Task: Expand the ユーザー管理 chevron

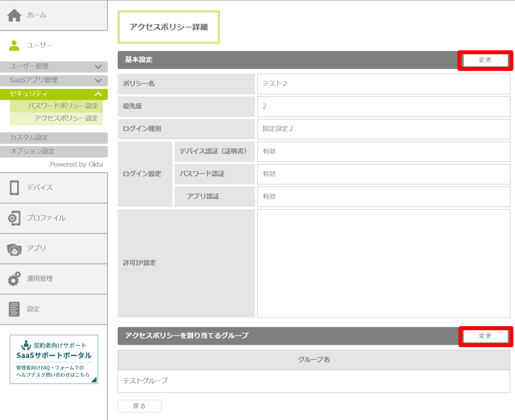Action: (x=98, y=67)
